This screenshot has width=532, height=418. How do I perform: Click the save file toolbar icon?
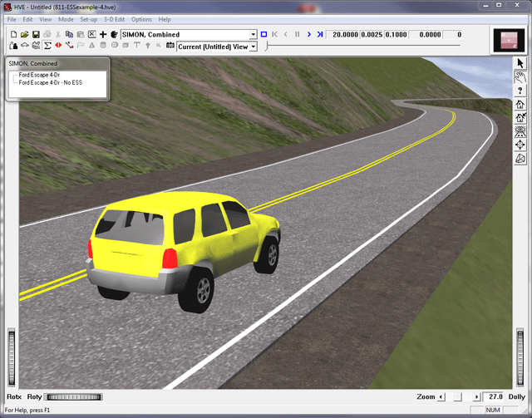pos(37,35)
